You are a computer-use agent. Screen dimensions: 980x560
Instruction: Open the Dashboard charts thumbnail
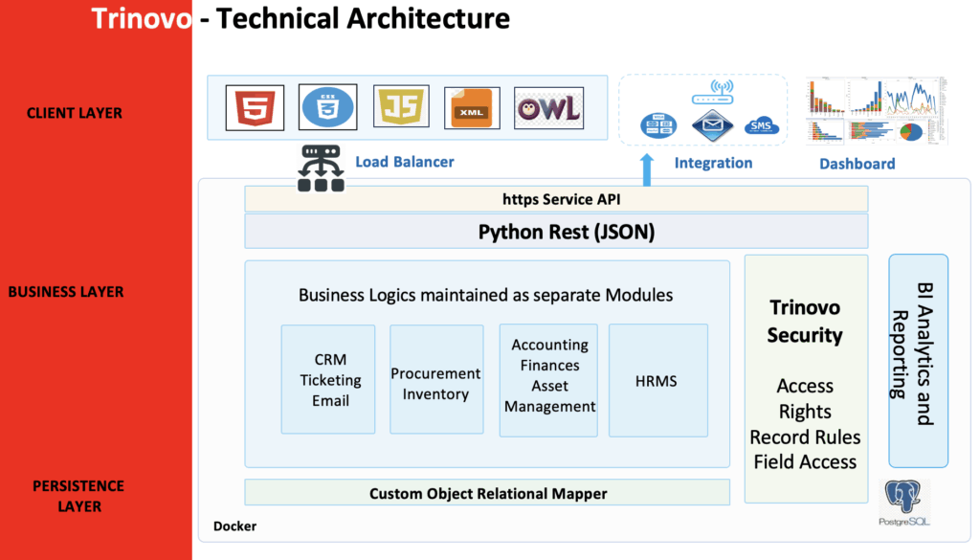875,110
